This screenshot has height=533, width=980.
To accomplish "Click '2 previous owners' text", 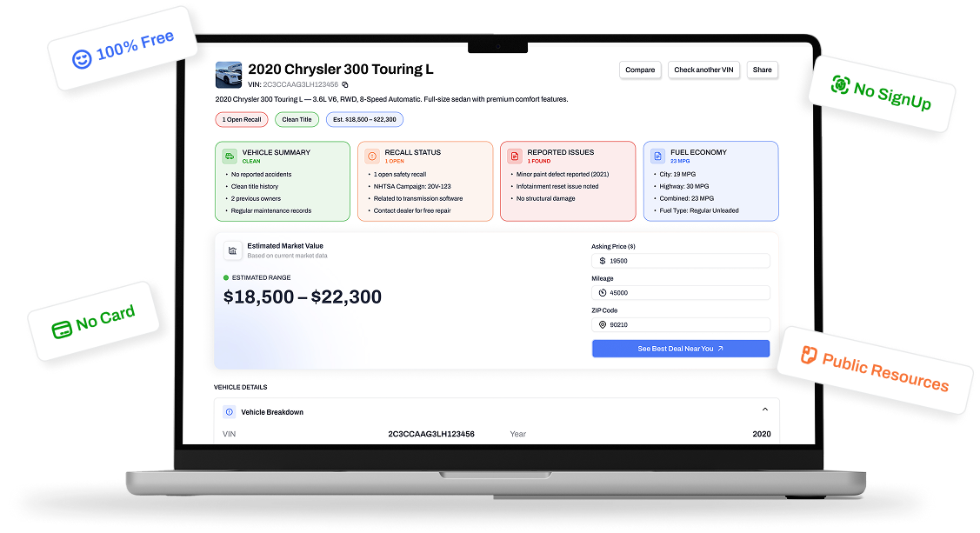I will pyautogui.click(x=256, y=199).
